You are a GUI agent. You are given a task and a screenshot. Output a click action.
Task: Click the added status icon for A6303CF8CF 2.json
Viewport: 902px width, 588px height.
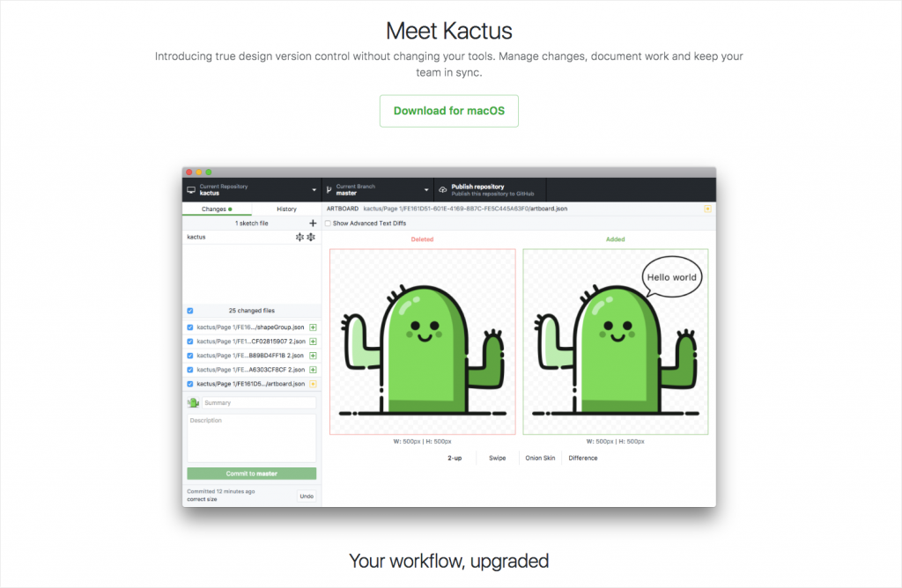[x=313, y=370]
